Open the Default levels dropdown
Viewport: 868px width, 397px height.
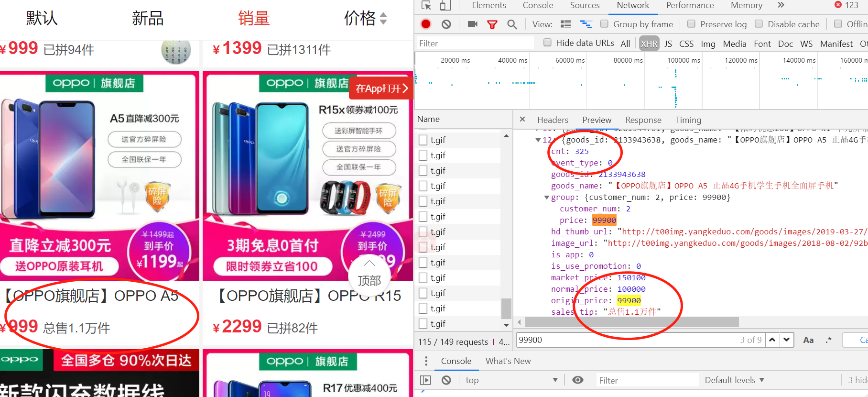click(x=734, y=380)
